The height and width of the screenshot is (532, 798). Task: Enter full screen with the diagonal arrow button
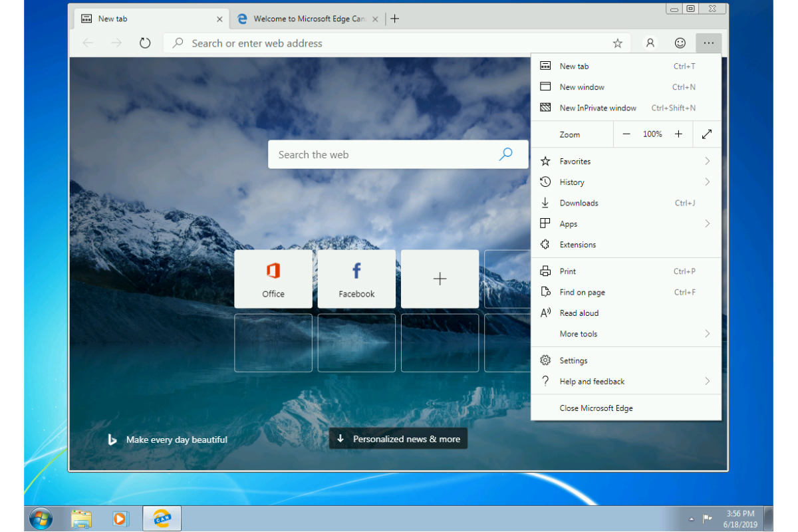coord(707,134)
